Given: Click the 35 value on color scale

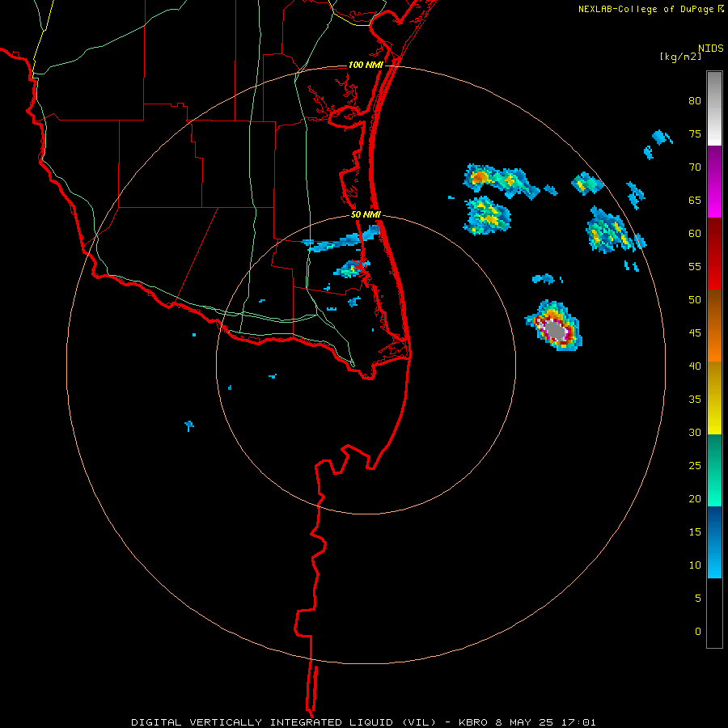Looking at the screenshot, I should point(695,400).
